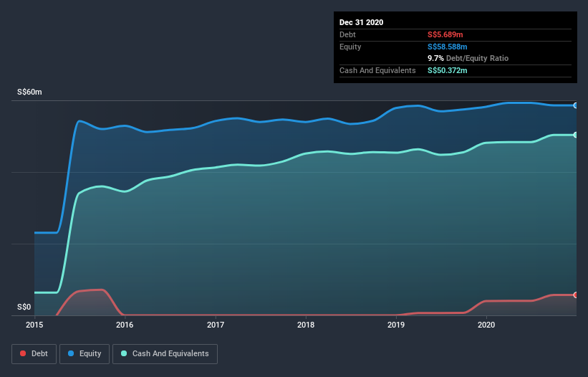Click the Dec 31 2020 tooltip heading

coord(361,22)
